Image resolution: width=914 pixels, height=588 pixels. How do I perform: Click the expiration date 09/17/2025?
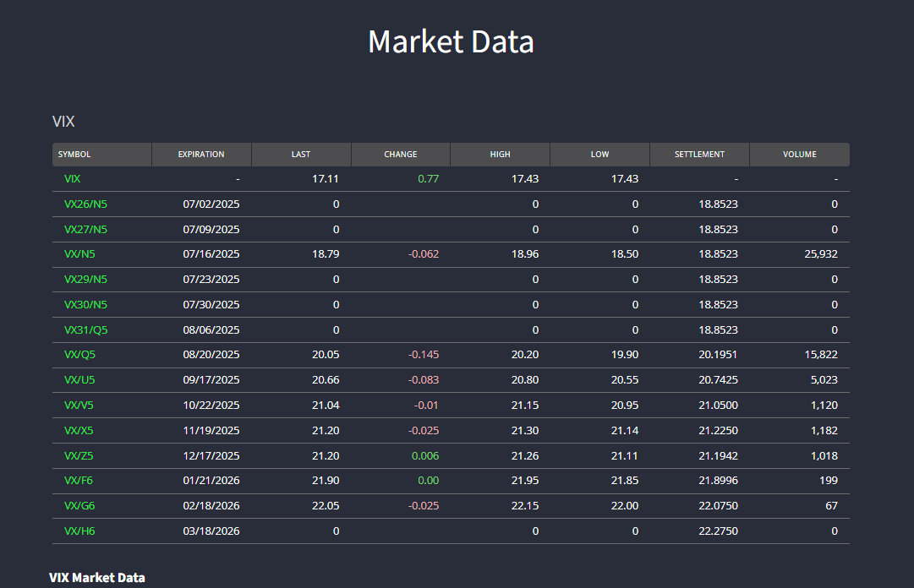(x=211, y=380)
